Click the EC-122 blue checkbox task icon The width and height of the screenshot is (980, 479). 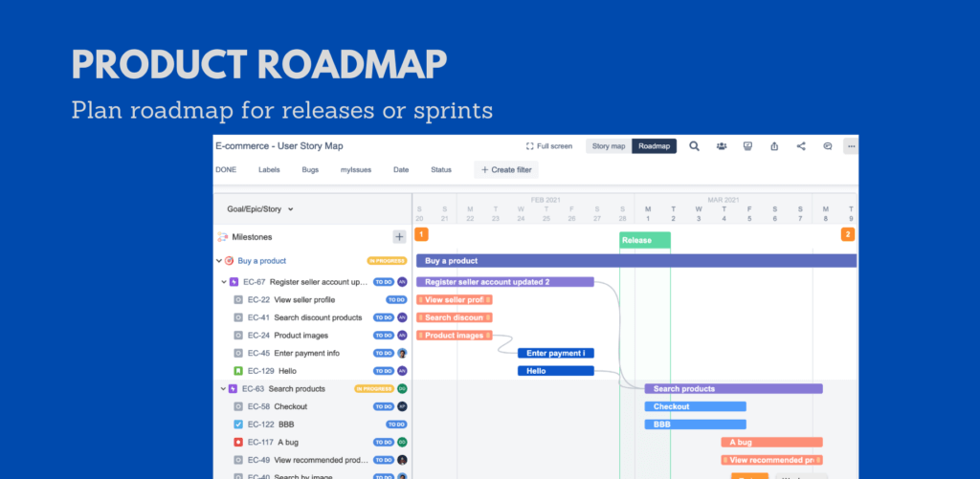tap(238, 425)
